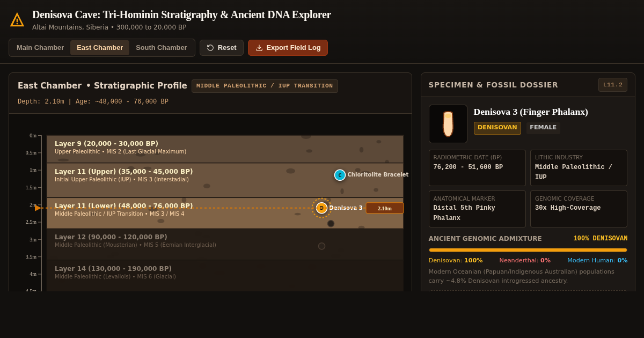Image resolution: width=644 pixels, height=338 pixels.
Task: Click the DENISOVAN species tag
Action: [x=497, y=128]
